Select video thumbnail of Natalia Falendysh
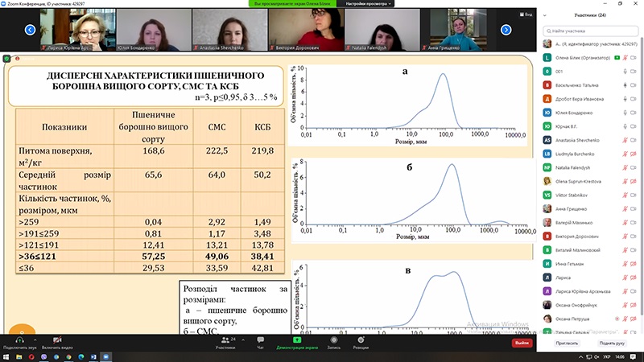 (382, 30)
